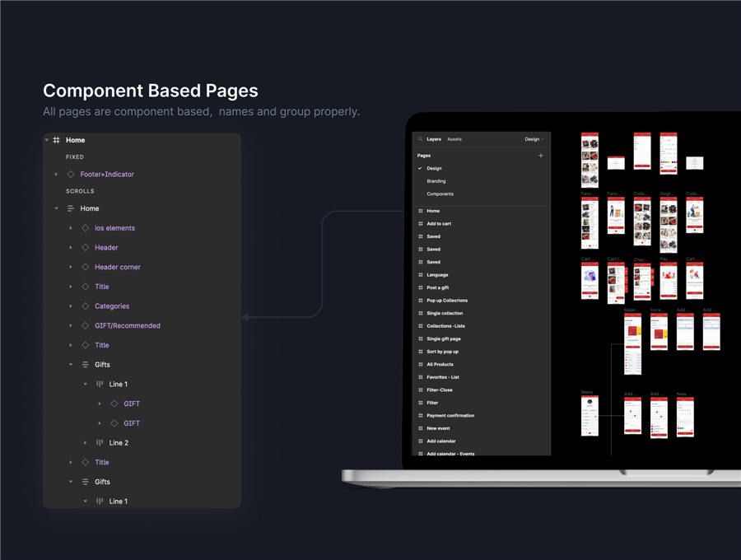Select the Single gift page layer
This screenshot has width=741, height=560.
coord(444,338)
